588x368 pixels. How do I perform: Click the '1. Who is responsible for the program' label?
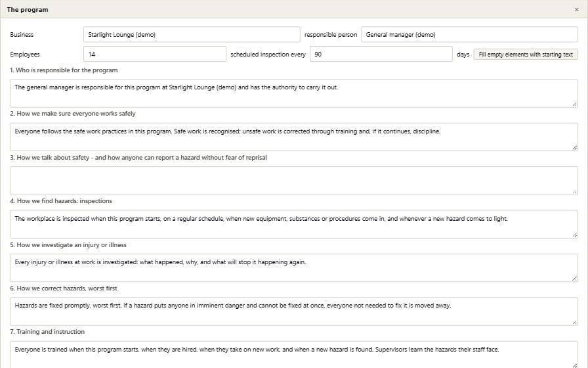click(64, 70)
